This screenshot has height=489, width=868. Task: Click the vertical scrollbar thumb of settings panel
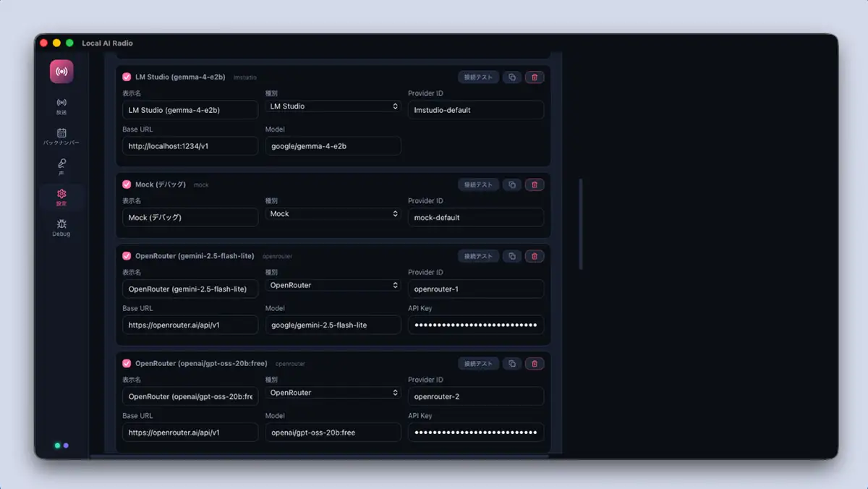coord(581,224)
